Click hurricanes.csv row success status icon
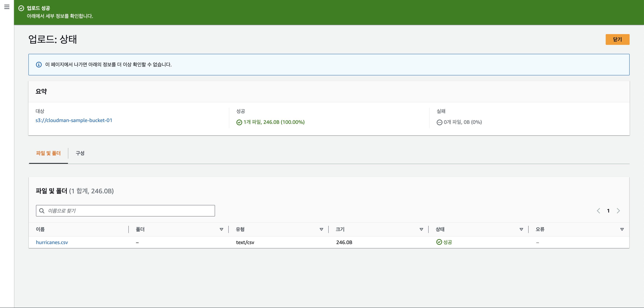Screen dimensions: 644x308 pyautogui.click(x=439, y=242)
